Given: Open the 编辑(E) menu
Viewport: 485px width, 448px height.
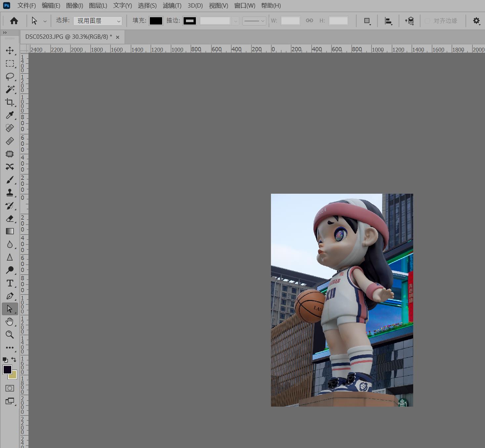Looking at the screenshot, I should tap(51, 6).
